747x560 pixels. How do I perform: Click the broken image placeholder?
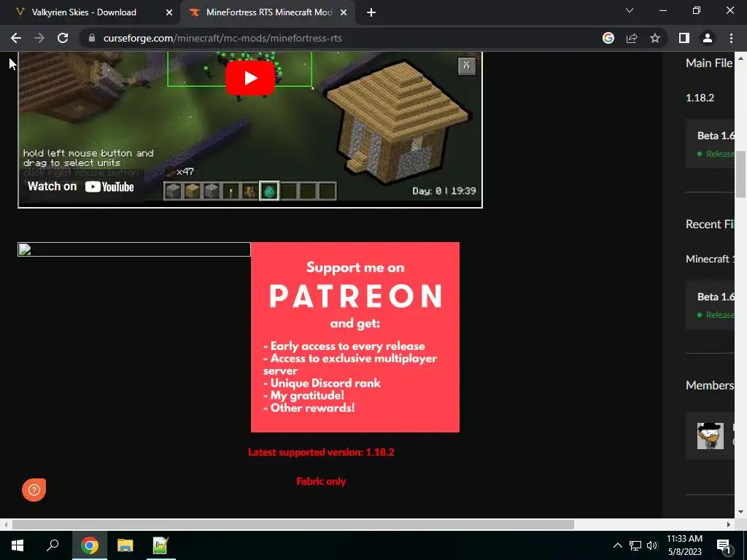[134, 249]
